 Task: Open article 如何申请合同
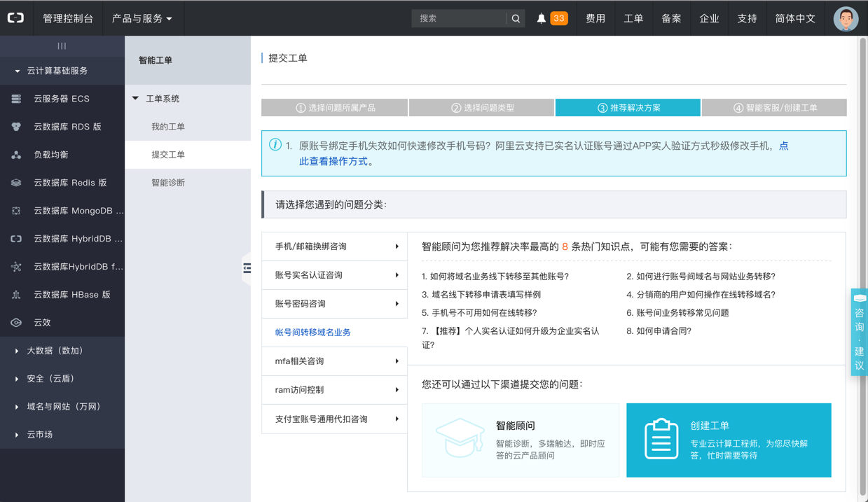pyautogui.click(x=659, y=331)
